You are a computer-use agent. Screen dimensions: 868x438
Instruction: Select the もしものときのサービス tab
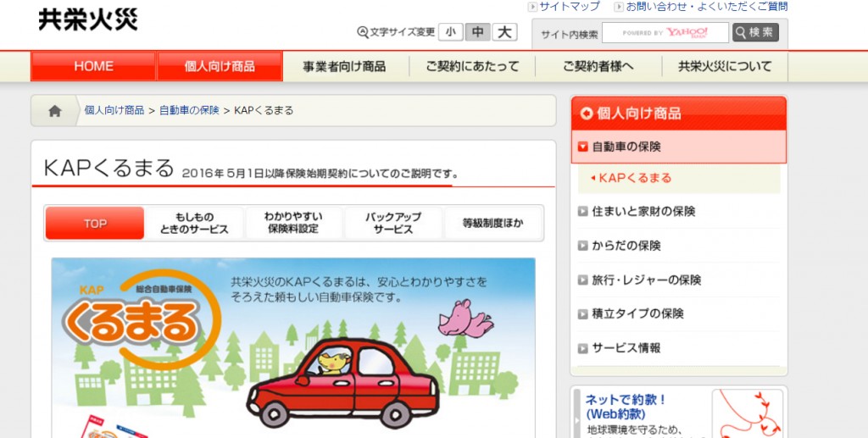pos(194,224)
